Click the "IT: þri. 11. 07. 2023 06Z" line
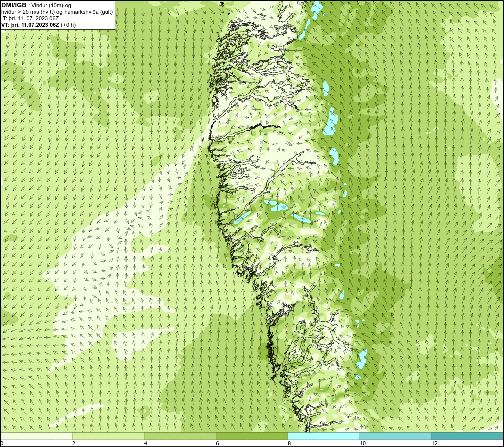 pyautogui.click(x=30, y=18)
